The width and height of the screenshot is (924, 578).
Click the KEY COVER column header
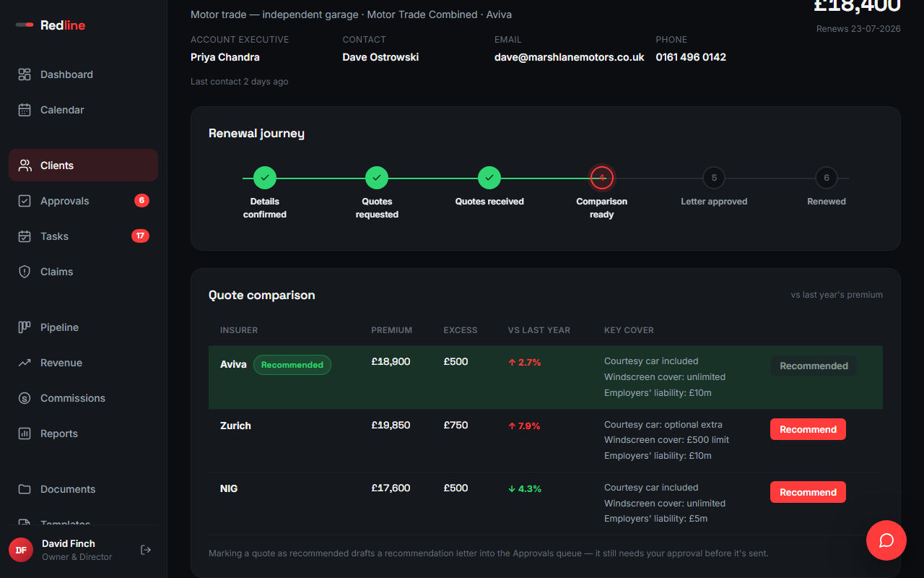(629, 330)
